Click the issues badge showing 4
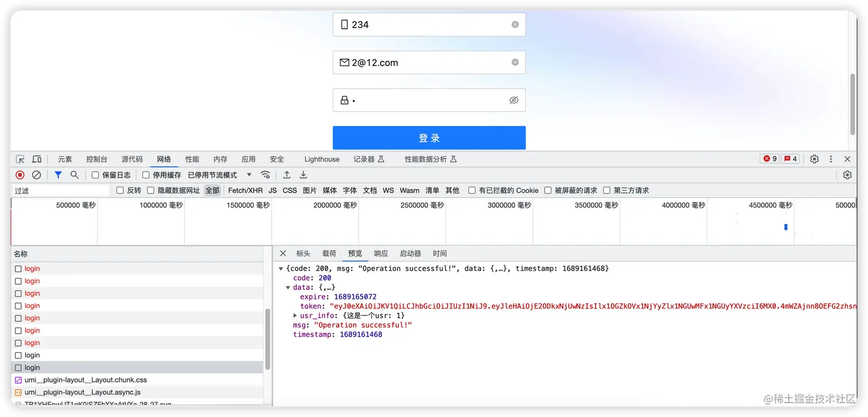The image size is (868, 417). click(x=790, y=159)
